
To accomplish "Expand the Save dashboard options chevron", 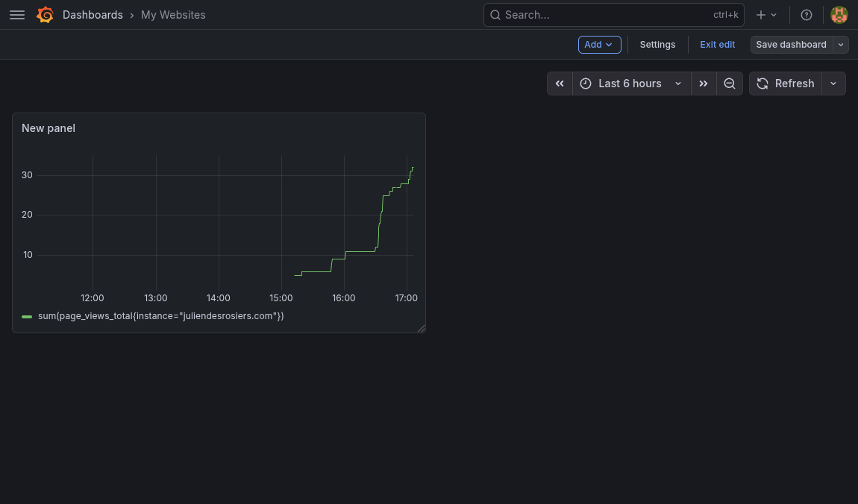I will [x=840, y=45].
